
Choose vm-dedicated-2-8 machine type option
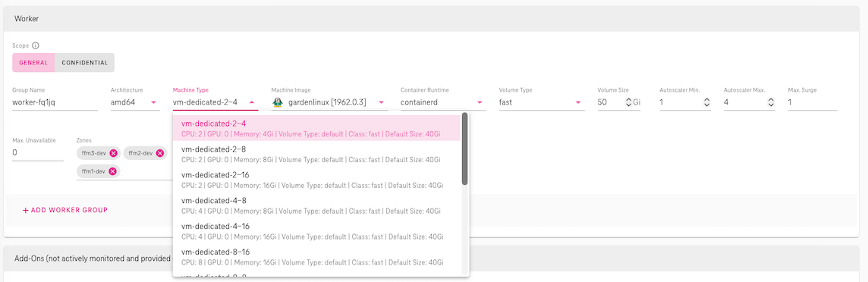tap(316, 154)
